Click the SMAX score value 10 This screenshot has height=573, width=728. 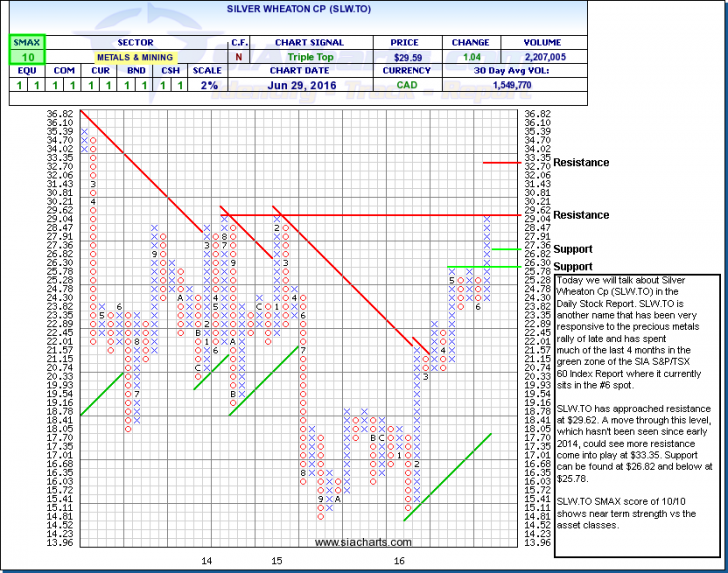coord(23,59)
